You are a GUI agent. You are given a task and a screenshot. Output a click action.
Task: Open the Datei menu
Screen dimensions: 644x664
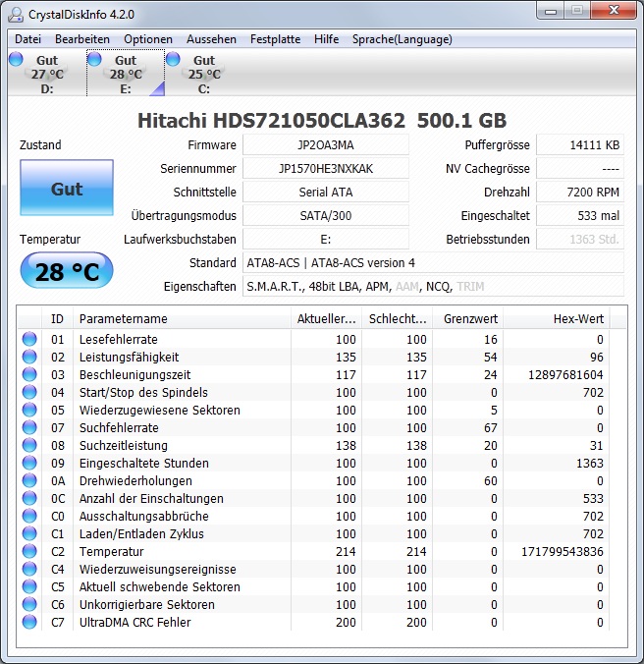[27, 39]
